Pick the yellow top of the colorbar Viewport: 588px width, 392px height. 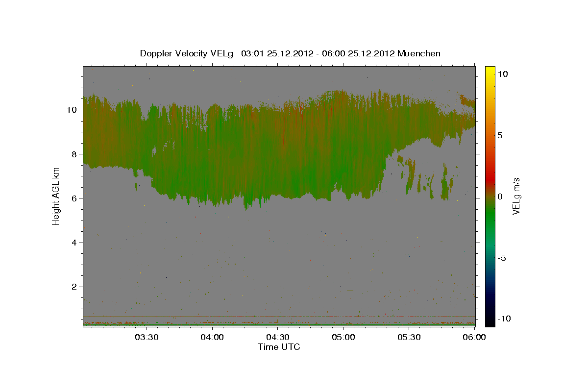pos(490,70)
